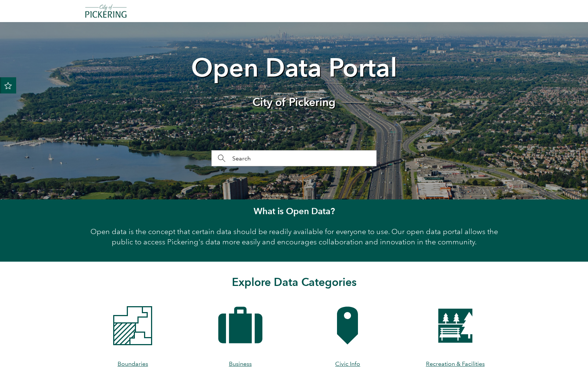The width and height of the screenshot is (588, 368).
Task: Click the Open Data Portal heading
Action: 294,68
